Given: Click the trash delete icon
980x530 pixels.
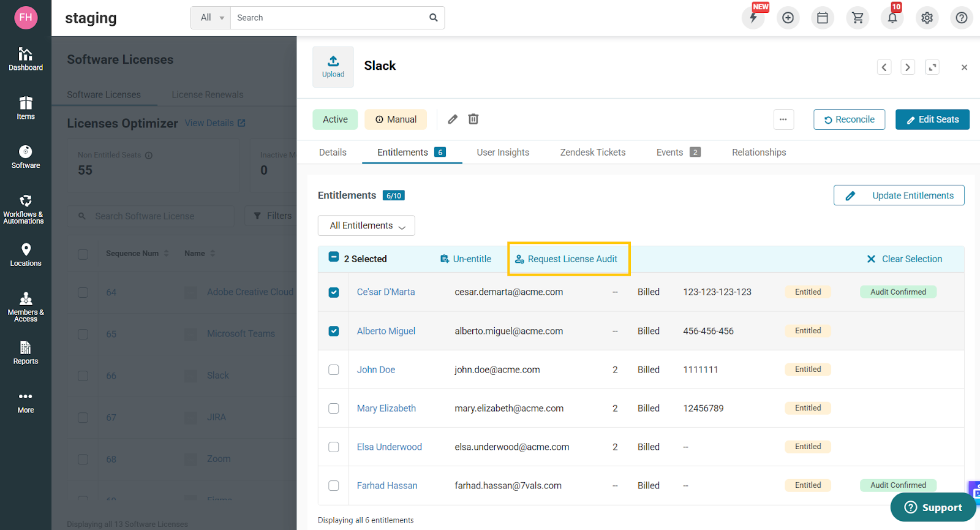Looking at the screenshot, I should coord(473,119).
